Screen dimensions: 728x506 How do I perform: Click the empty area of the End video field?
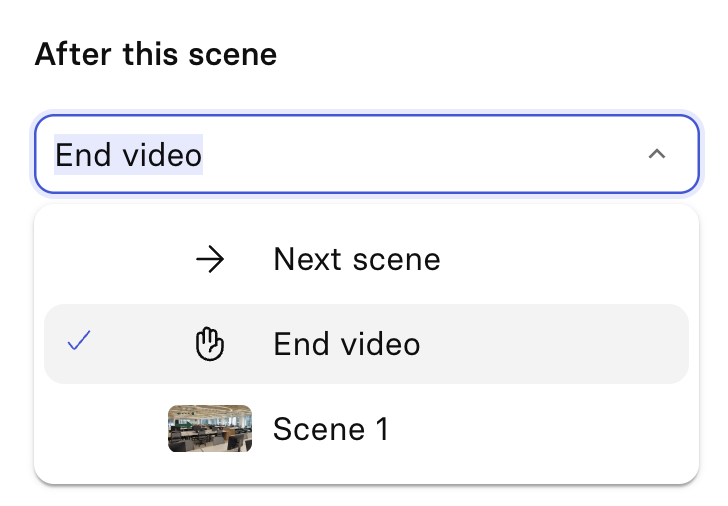(x=420, y=154)
